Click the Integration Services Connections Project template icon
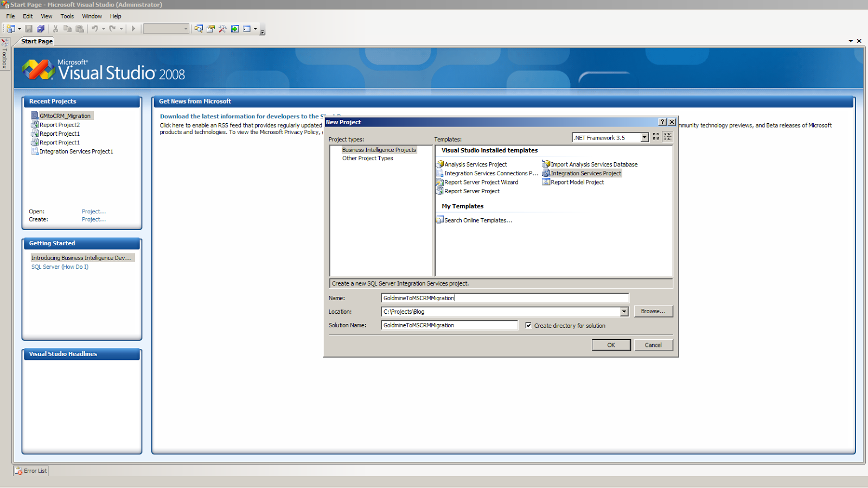Screen dimensions: 868x488 [x=440, y=173]
